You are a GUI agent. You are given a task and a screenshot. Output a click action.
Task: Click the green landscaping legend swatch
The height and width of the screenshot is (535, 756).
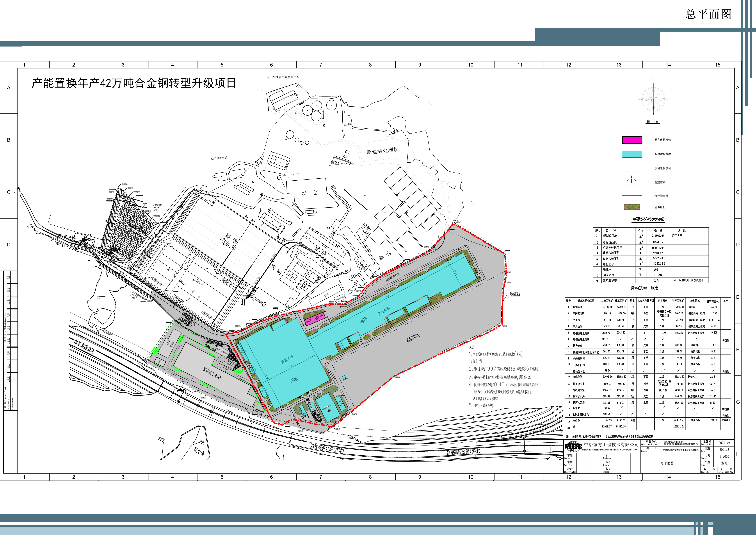(632, 207)
